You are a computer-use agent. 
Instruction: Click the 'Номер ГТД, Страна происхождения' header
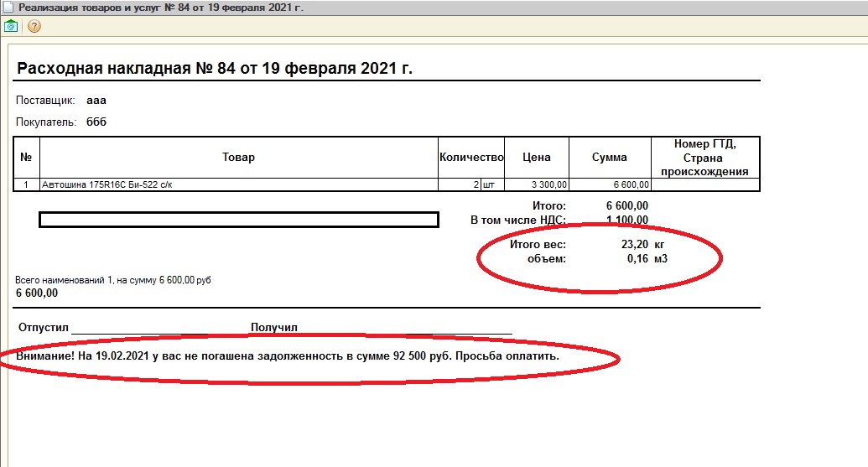point(704,158)
